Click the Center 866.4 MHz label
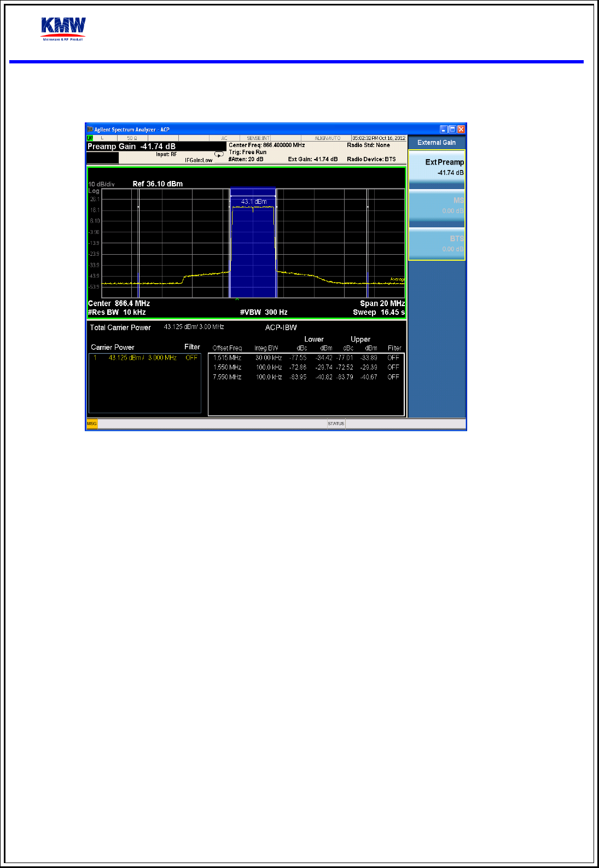Screen dimensions: 599x868 [119, 303]
